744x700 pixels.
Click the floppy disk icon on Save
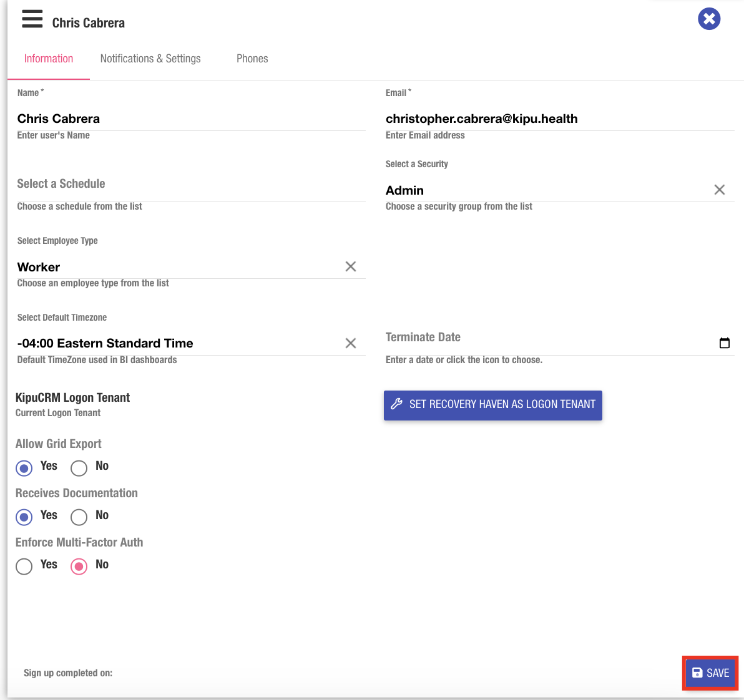coord(697,673)
